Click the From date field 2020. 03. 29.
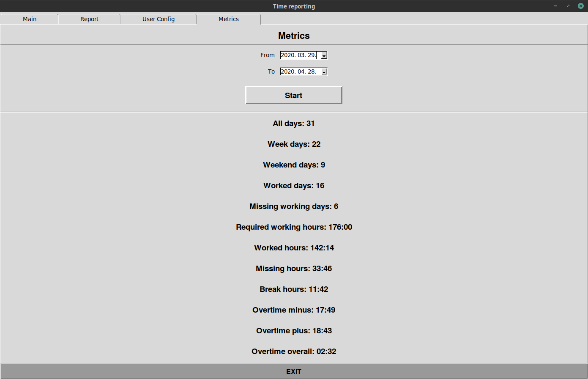588x379 pixels. (x=301, y=55)
